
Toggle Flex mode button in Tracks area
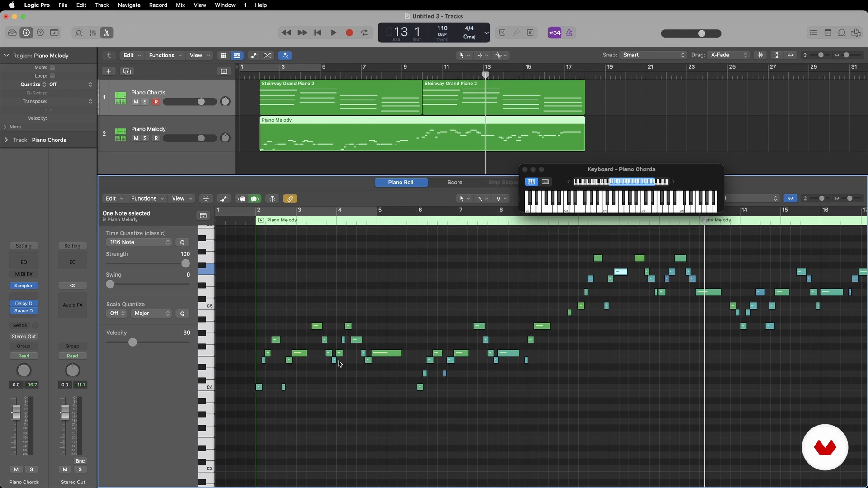[x=268, y=55]
